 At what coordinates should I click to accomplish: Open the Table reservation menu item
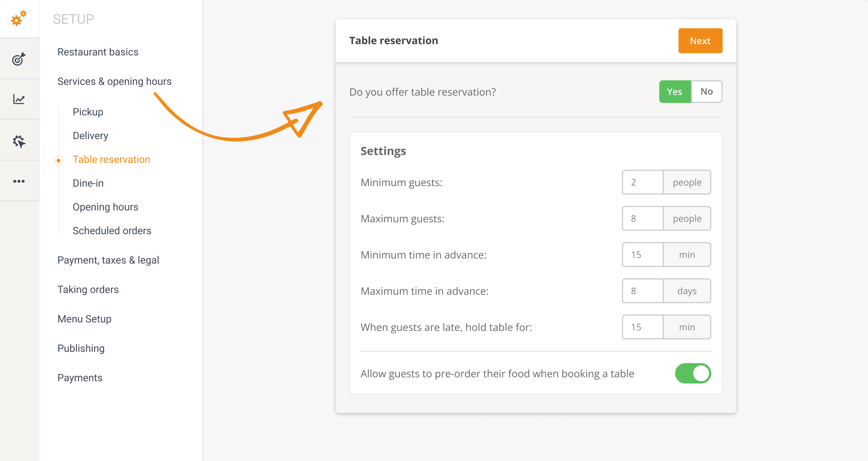[x=111, y=159]
